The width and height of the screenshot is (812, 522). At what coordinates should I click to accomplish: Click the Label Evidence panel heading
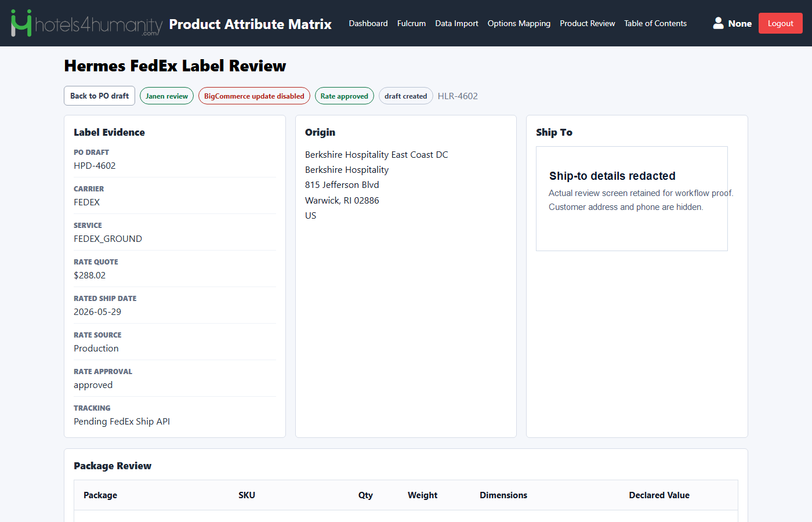tap(109, 132)
